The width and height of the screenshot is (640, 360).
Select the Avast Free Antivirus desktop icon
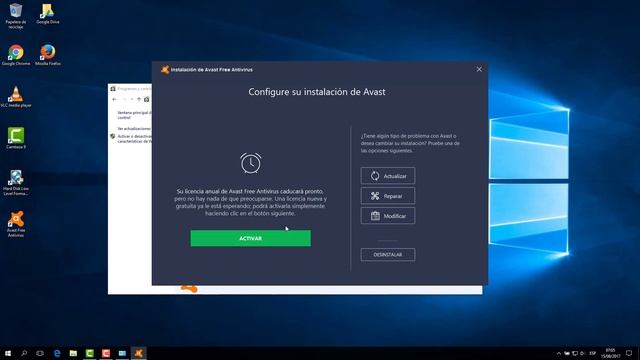point(16,224)
